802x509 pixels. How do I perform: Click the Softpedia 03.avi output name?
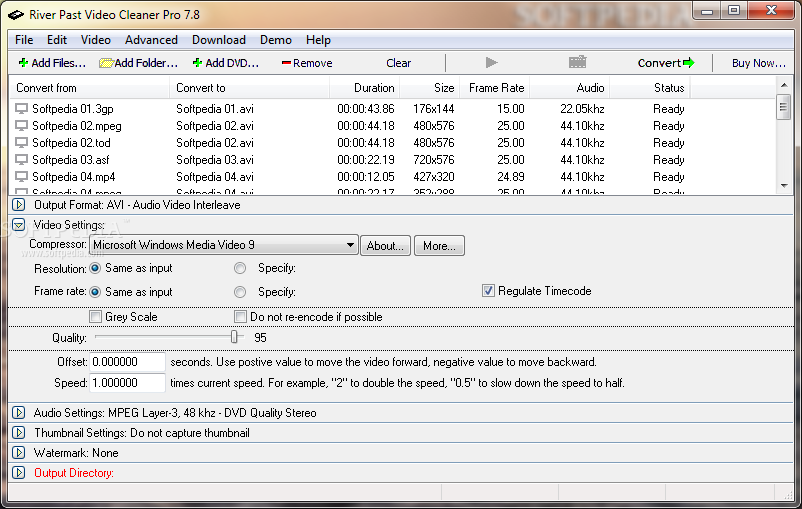[215, 160]
